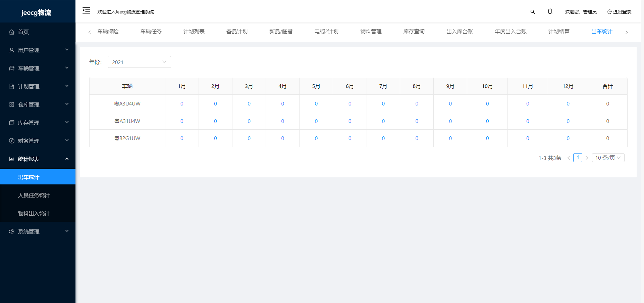The height and width of the screenshot is (303, 644).
Task: Click the jeecg物流 logo title
Action: 36,12
